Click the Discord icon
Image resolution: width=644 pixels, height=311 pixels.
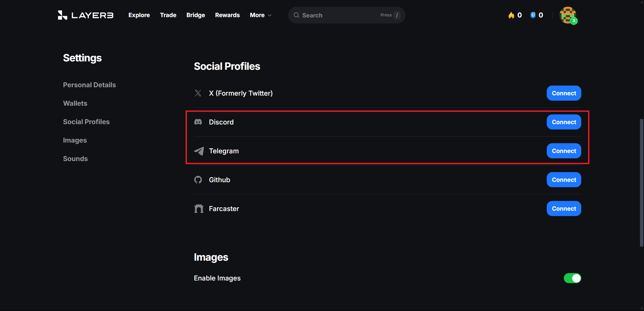tap(198, 122)
